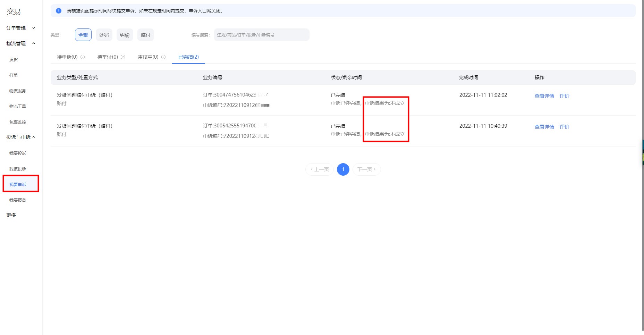Select the 纠纷 type filter
Viewport: 644px width, 335px height.
tap(125, 34)
